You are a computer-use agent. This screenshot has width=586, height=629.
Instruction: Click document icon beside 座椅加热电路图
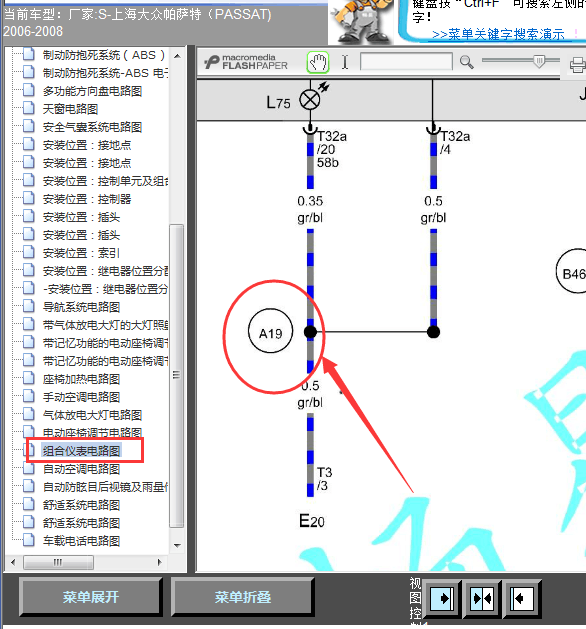click(x=28, y=378)
